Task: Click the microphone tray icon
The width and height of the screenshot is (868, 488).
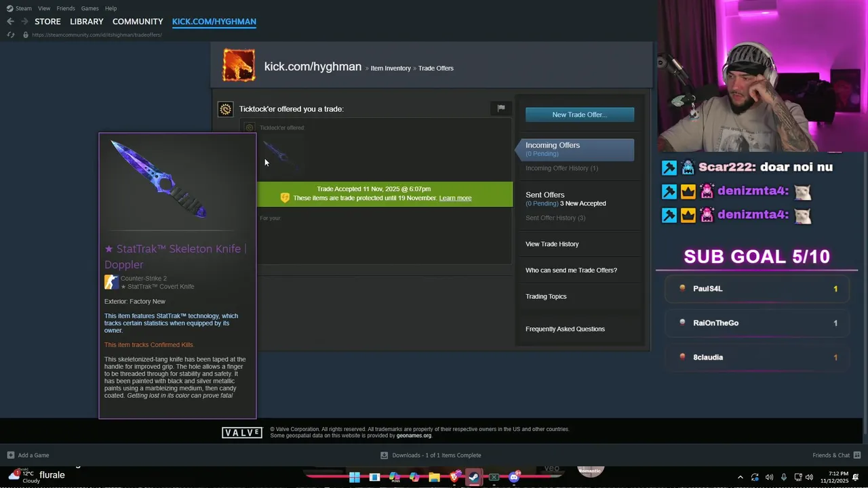Action: click(x=784, y=477)
